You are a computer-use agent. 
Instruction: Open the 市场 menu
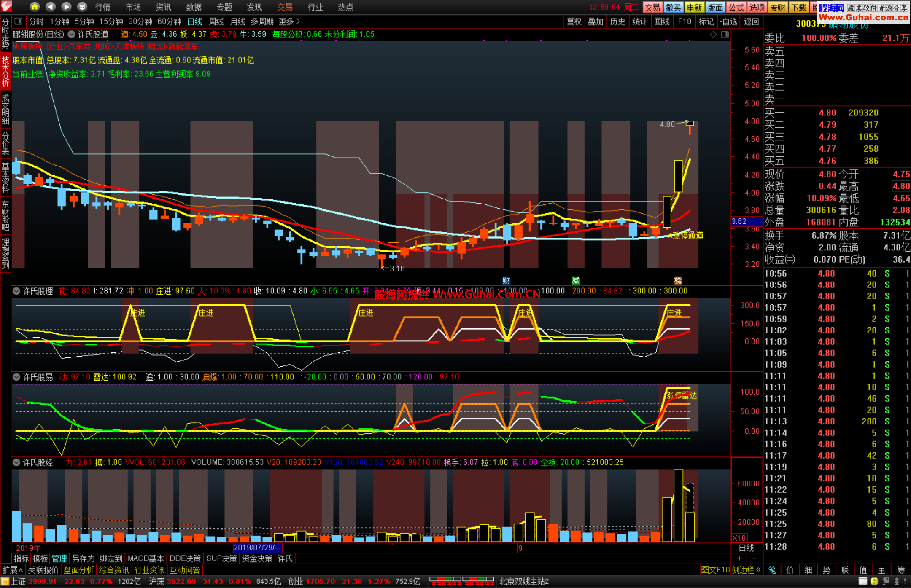(133, 7)
